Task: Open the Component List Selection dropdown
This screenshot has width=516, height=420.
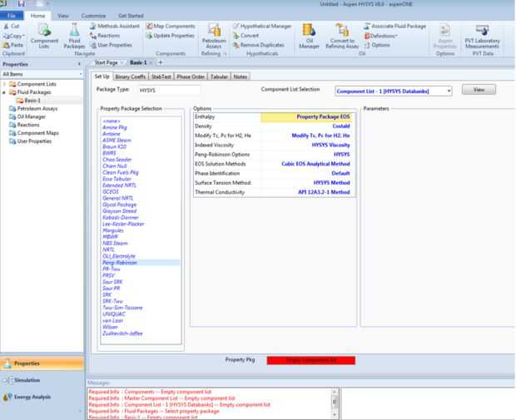Action: (x=449, y=91)
